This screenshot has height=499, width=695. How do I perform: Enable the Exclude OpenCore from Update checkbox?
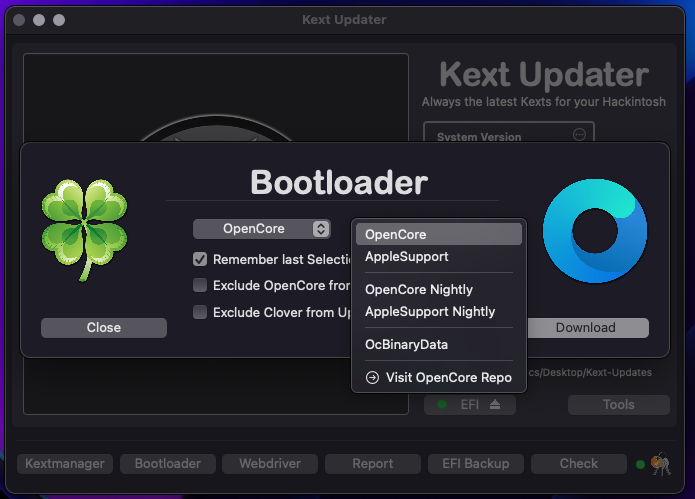point(200,285)
